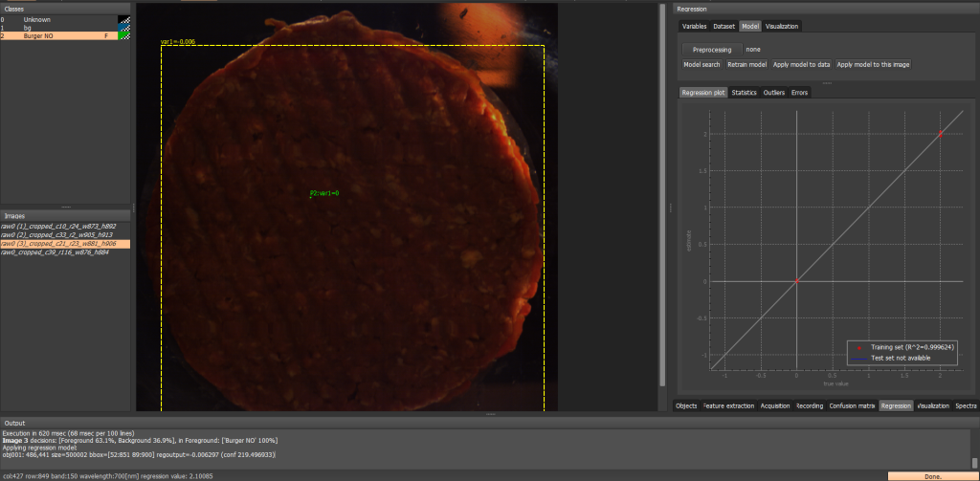Open the upper Visualization tab in Regression

[781, 26]
